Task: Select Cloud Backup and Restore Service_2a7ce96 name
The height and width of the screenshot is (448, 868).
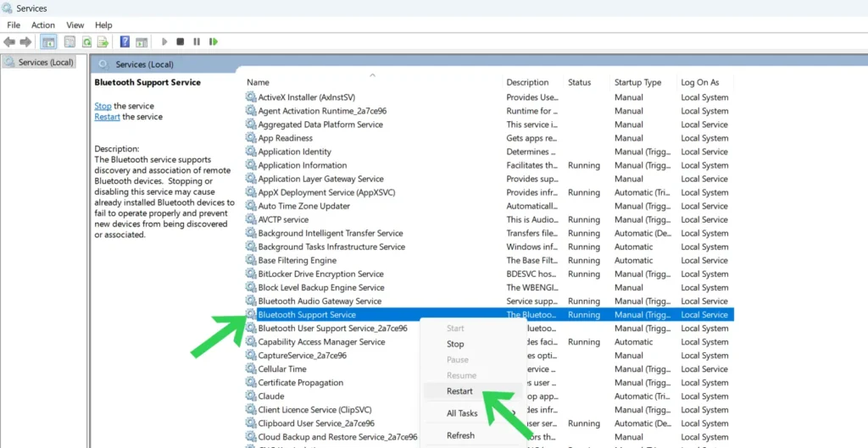Action: [x=337, y=437]
